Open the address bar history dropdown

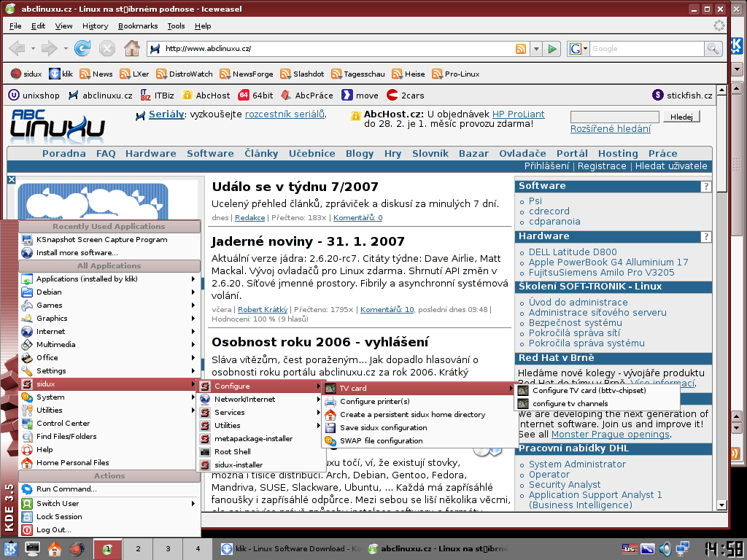click(x=536, y=49)
